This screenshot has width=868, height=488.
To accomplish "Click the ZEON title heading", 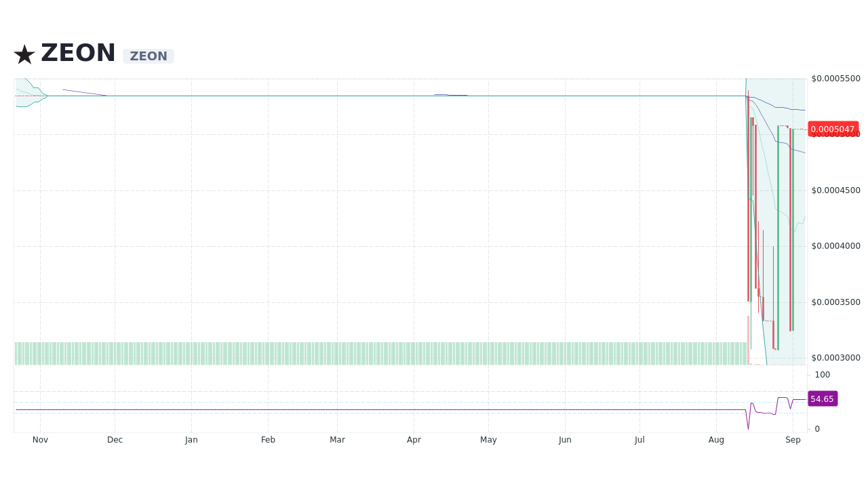I will 78,53.
